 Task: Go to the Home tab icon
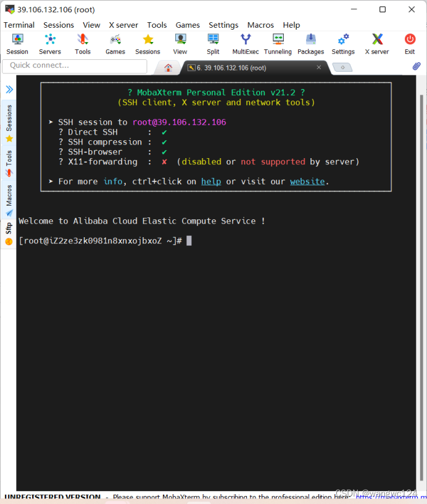click(168, 67)
